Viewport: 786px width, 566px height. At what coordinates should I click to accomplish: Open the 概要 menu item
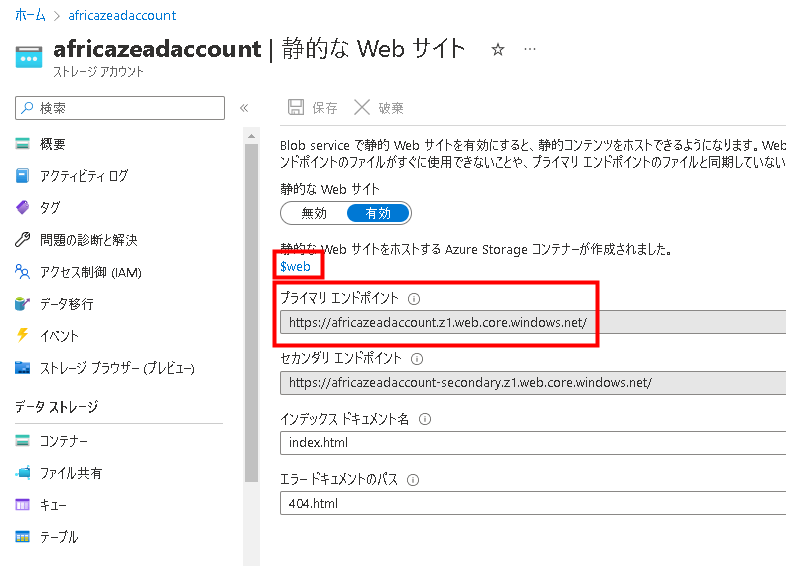tap(53, 144)
